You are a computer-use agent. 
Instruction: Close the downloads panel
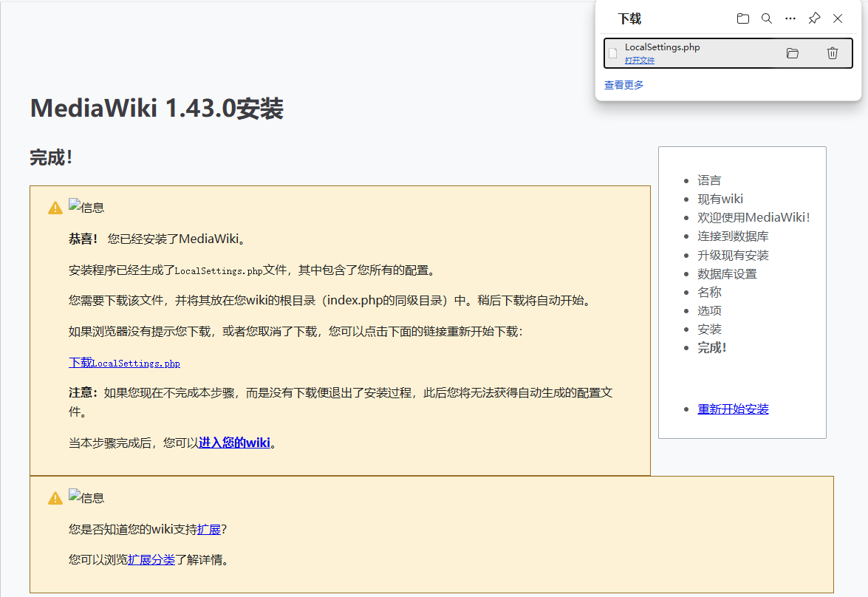(x=838, y=18)
